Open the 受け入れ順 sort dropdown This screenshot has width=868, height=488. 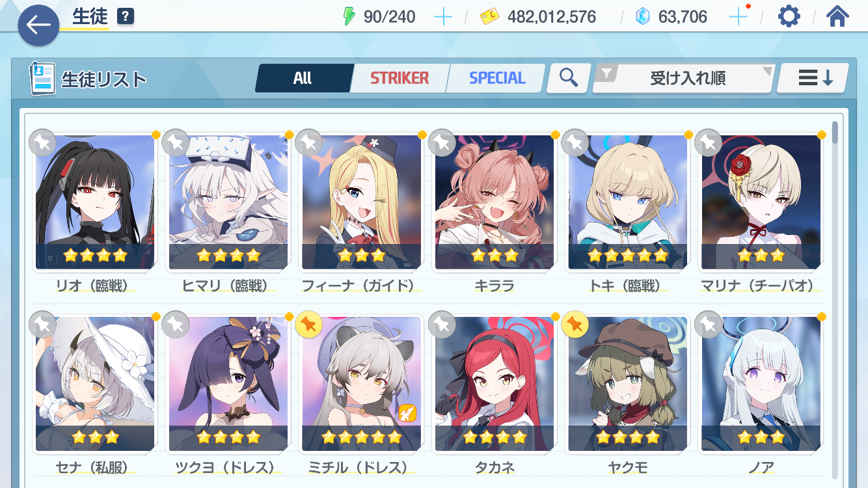683,79
